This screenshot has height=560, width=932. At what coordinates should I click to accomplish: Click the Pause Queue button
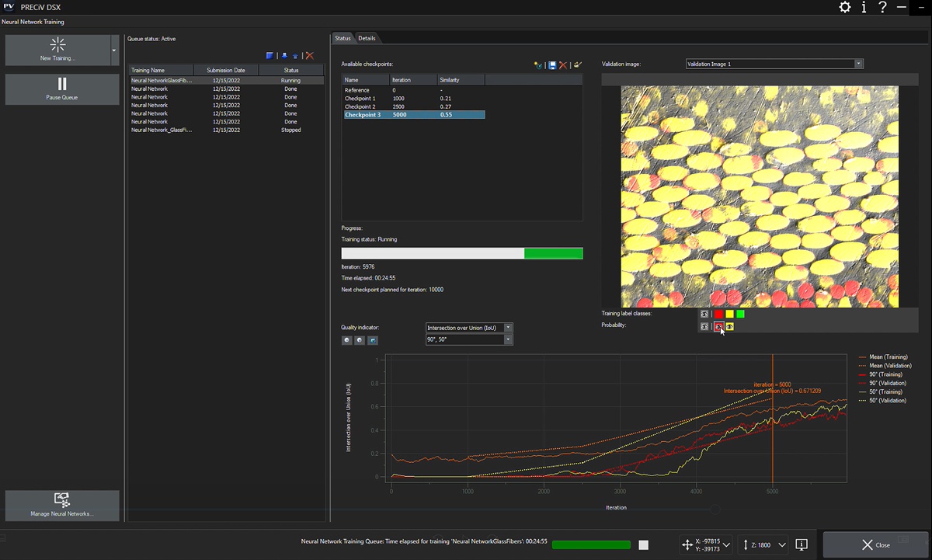62,89
